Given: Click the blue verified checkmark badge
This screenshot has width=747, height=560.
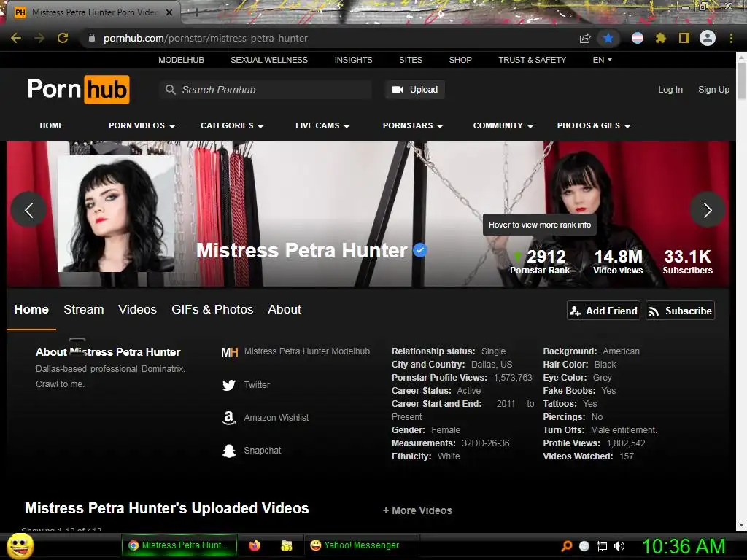Looking at the screenshot, I should pyautogui.click(x=419, y=250).
